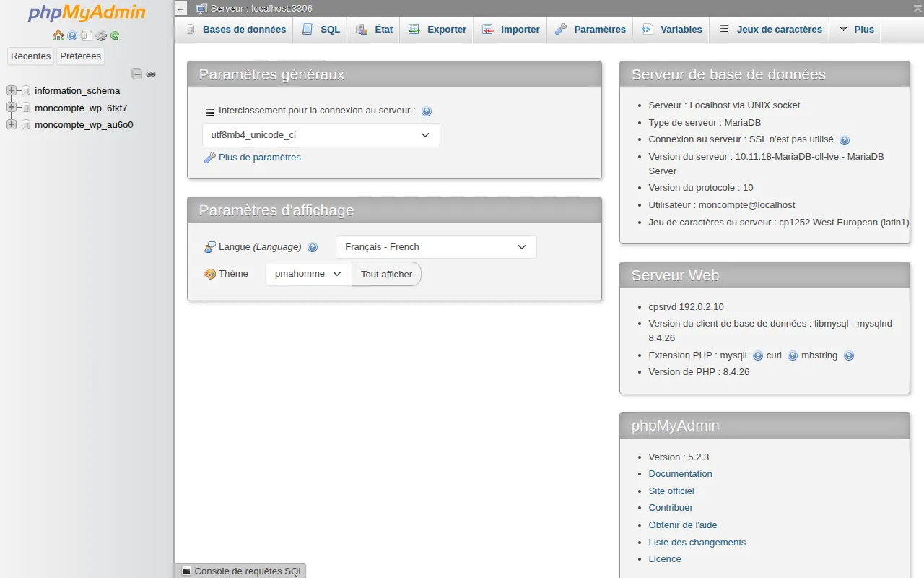The width and height of the screenshot is (924, 578).
Task: Open the Jeux de caractères tab
Action: [770, 30]
